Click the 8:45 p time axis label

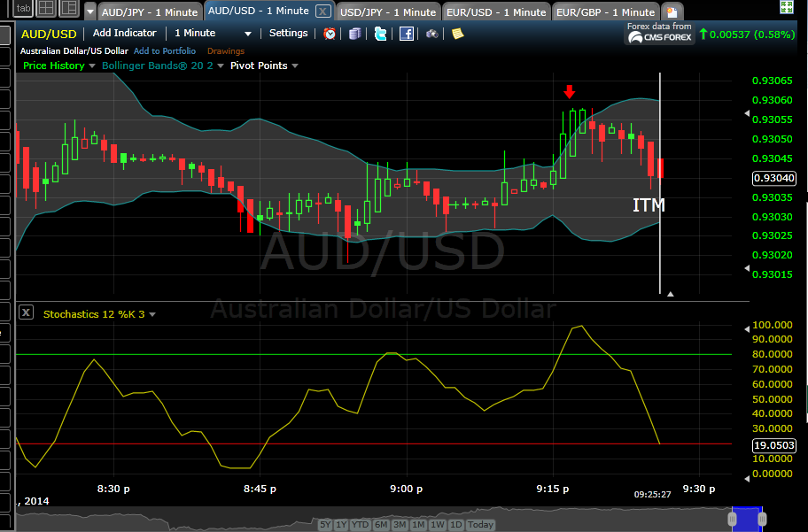[x=260, y=489]
